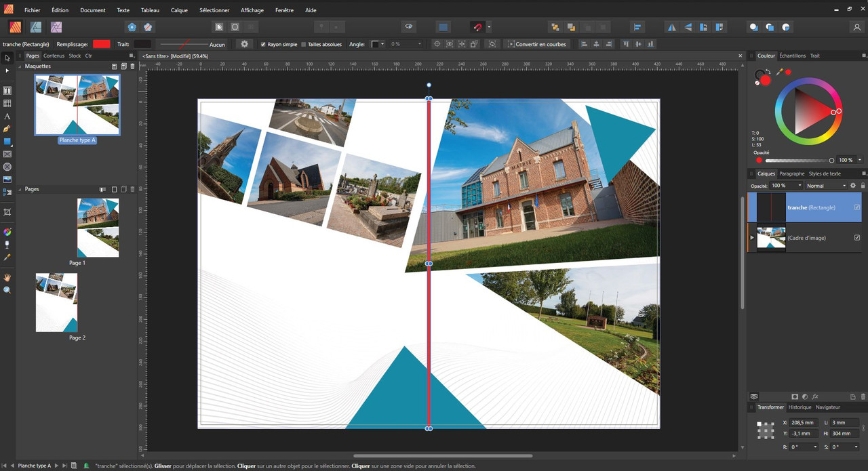The width and height of the screenshot is (868, 471).
Task: Select the Vector Crop tool
Action: [7, 212]
